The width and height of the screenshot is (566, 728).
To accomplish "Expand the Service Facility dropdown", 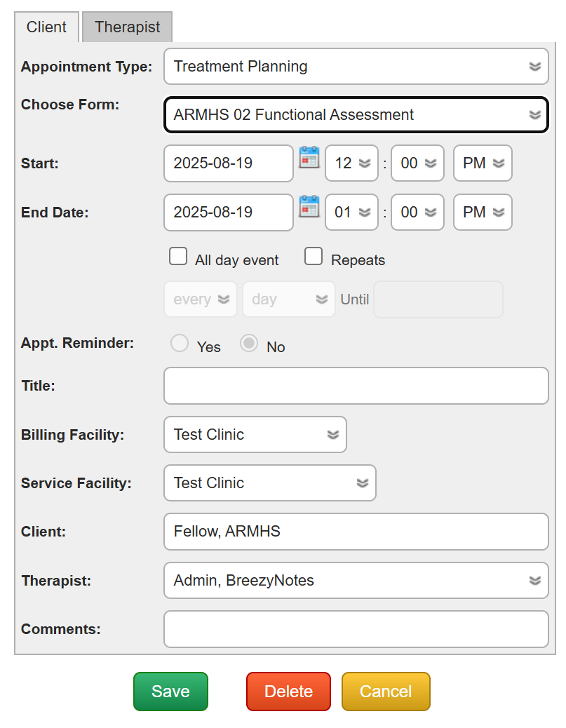I will [x=269, y=483].
